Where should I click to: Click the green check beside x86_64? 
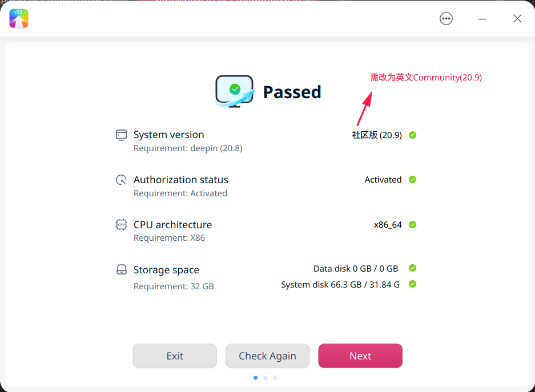click(x=412, y=224)
